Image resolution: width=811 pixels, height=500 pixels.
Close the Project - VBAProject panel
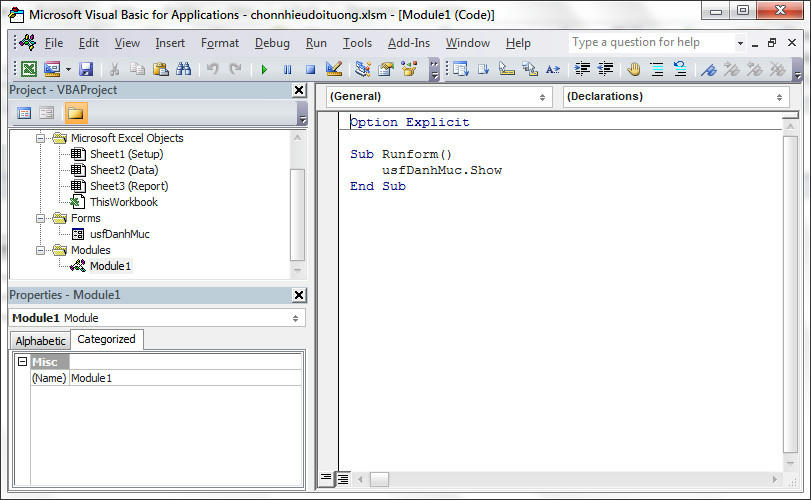click(299, 90)
